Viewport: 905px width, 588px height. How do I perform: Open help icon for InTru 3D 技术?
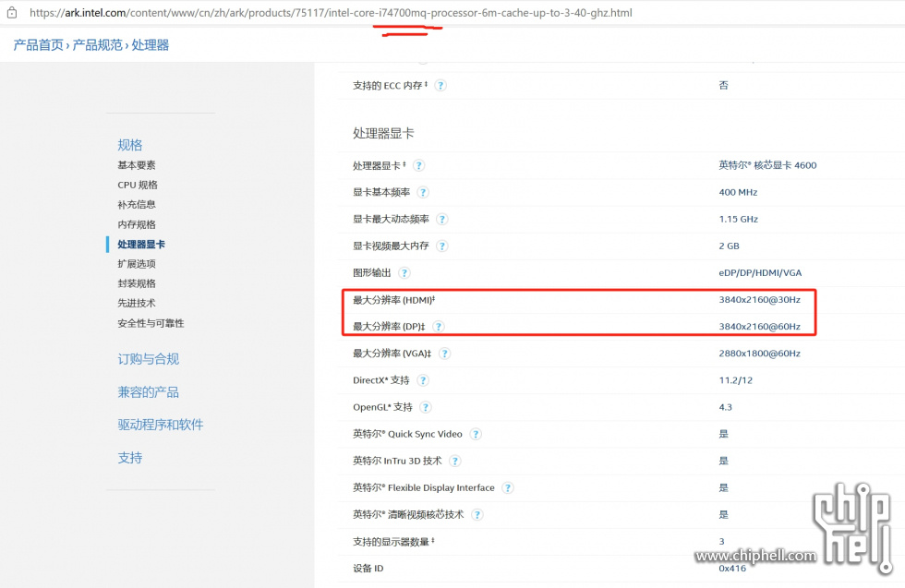pyautogui.click(x=455, y=461)
